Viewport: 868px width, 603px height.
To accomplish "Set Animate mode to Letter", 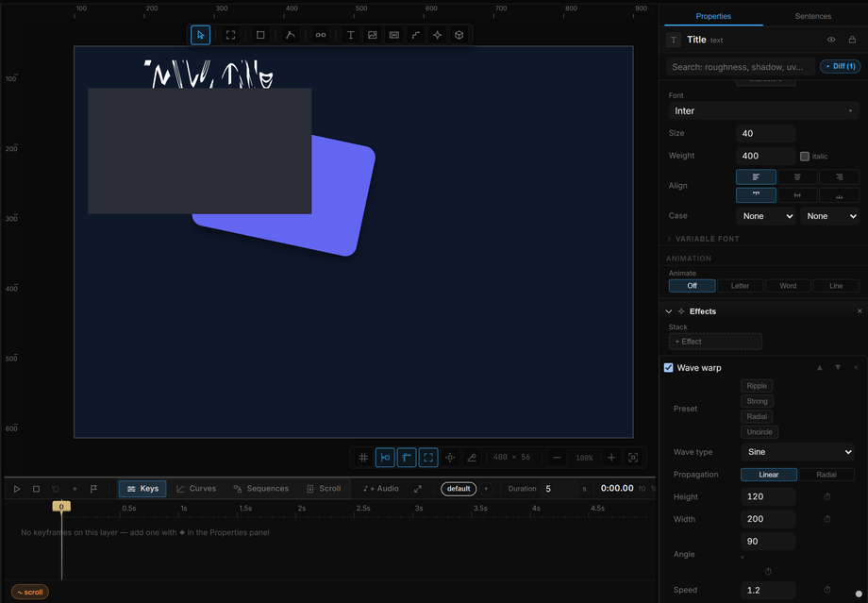I will 740,286.
